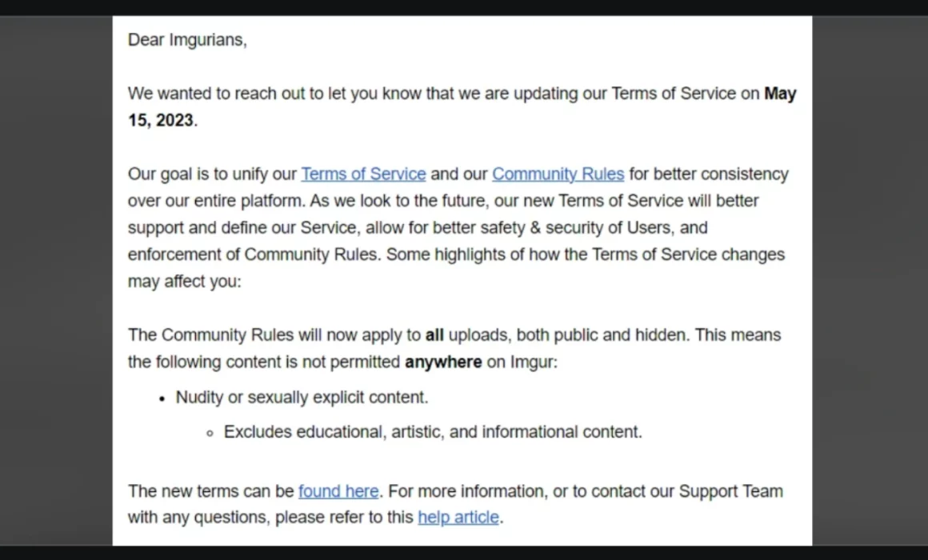This screenshot has width=928, height=560.
Task: Open the Terms of Service link
Action: (363, 174)
